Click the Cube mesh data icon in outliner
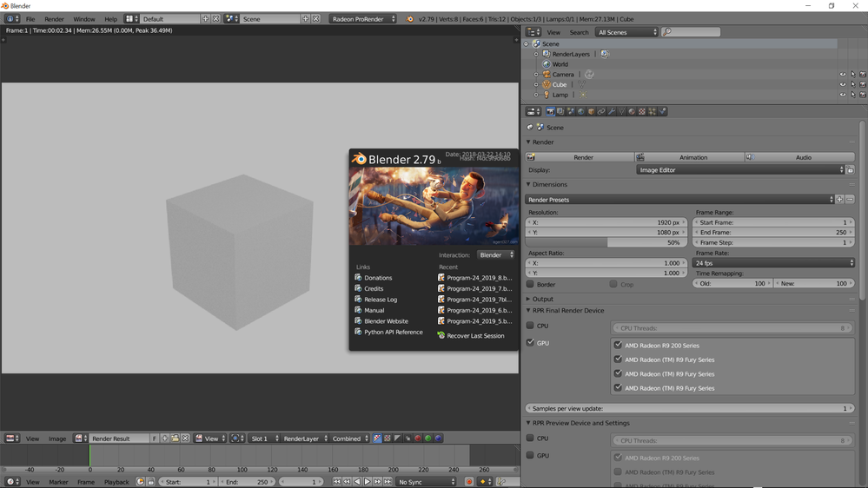 (x=582, y=84)
